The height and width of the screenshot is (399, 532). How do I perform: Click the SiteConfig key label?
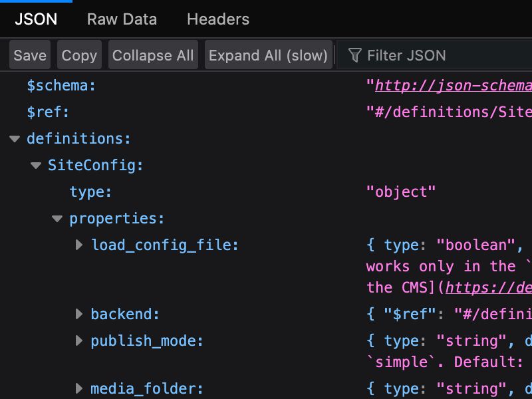tap(96, 166)
